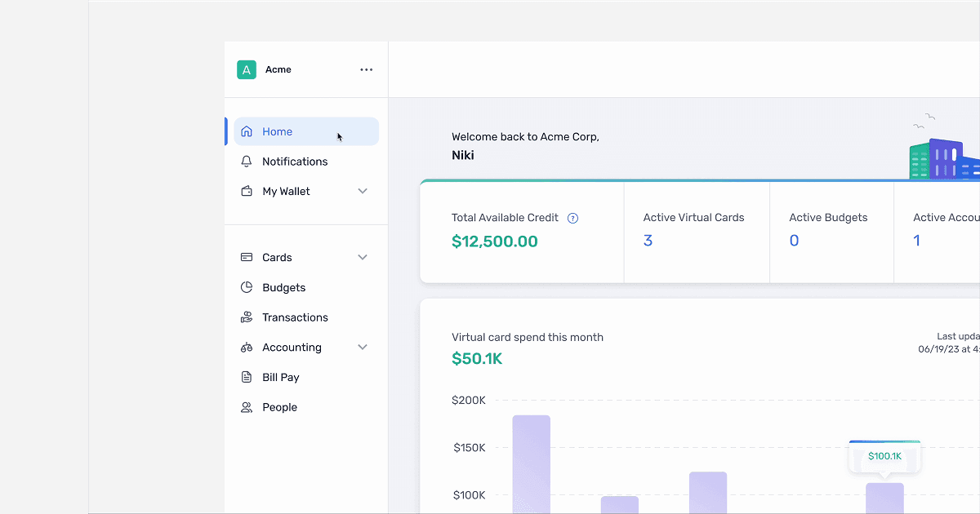Click the $12,500.00 available credit amount
Viewport: 980px width, 514px height.
coord(495,241)
